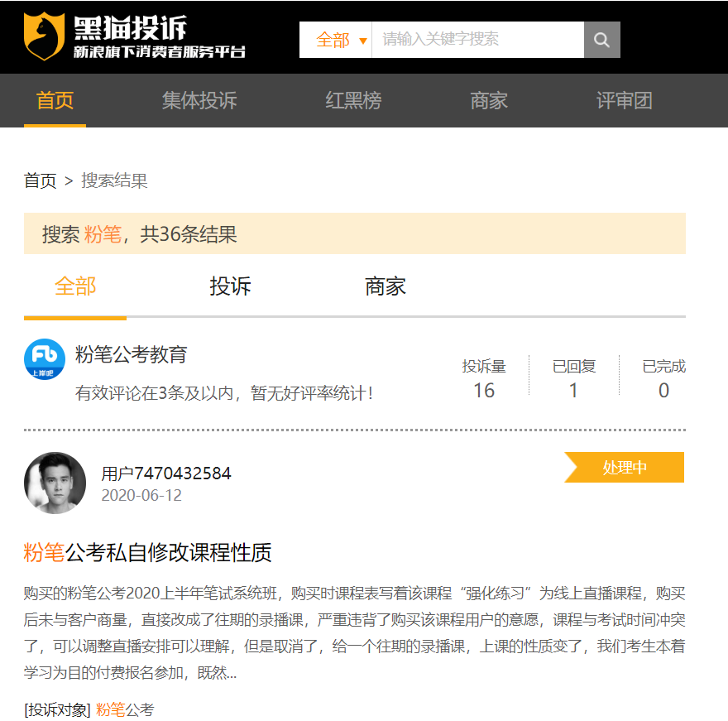Click username 用户7470432584

[x=166, y=473]
